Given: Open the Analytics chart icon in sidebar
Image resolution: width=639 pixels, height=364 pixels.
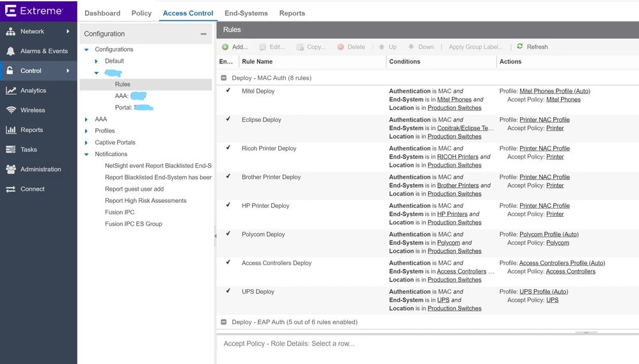Looking at the screenshot, I should [x=10, y=91].
